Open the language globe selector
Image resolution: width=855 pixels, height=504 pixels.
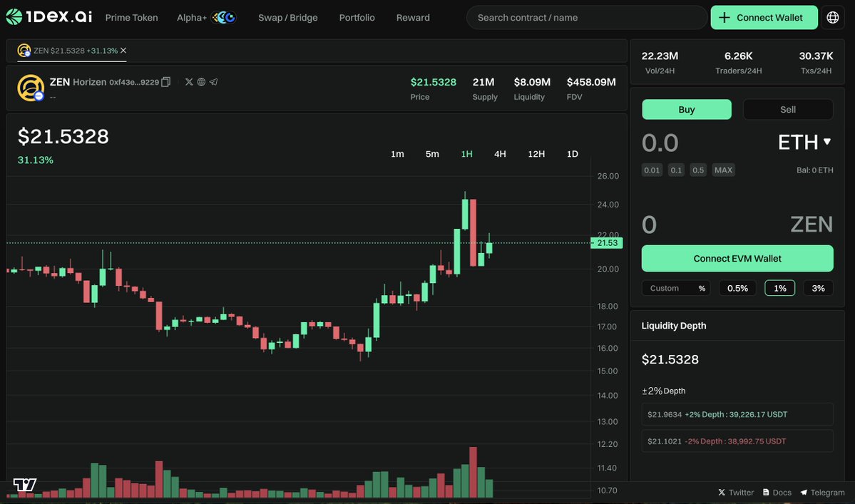pyautogui.click(x=832, y=16)
